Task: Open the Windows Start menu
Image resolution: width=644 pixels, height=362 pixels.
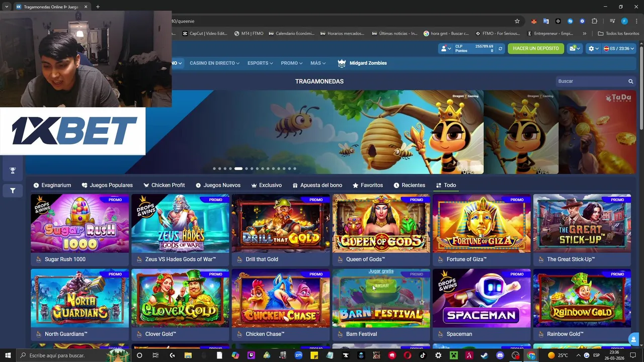Action: tap(8, 355)
